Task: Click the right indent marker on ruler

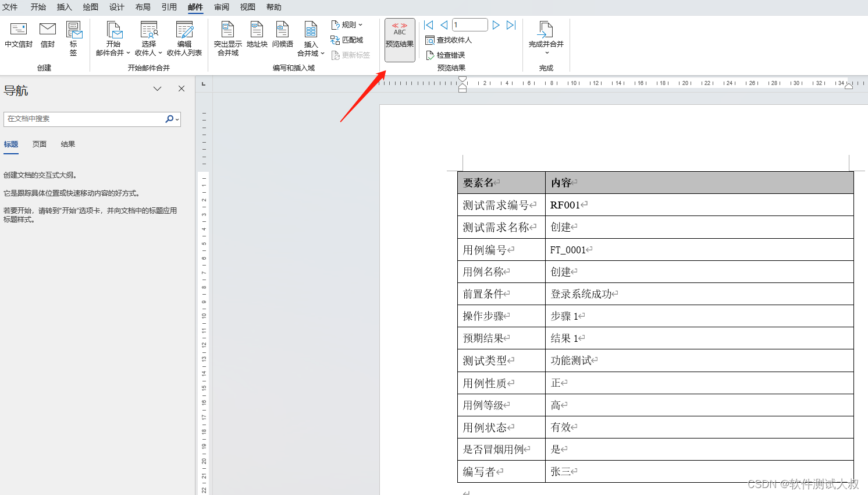Action: (849, 86)
